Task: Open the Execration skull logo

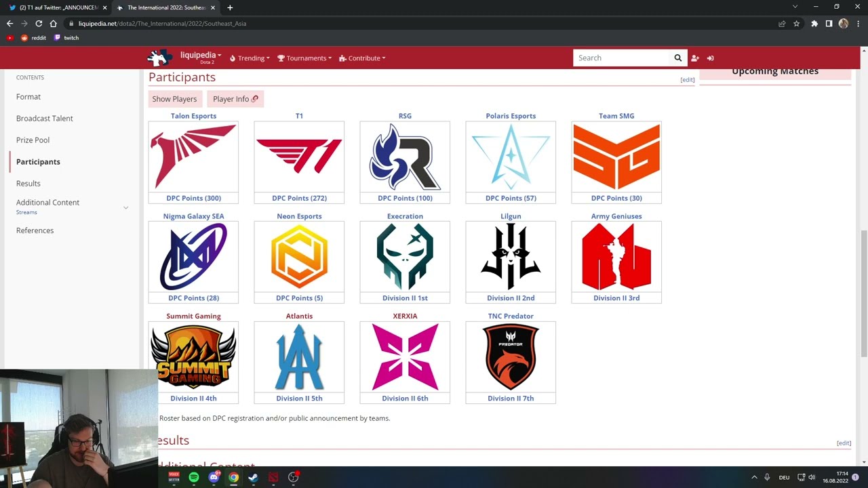Action: (405, 257)
